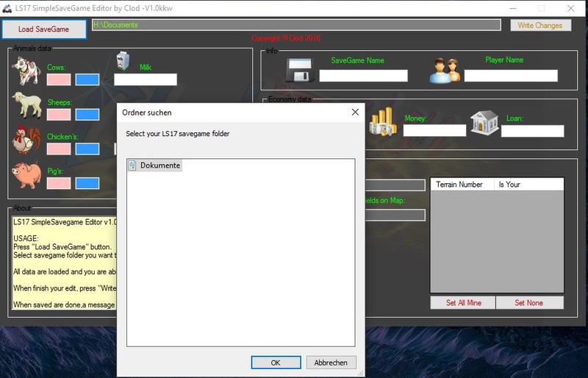Click the gold coins Money icon
Image resolution: width=588 pixels, height=378 pixels.
click(x=383, y=121)
